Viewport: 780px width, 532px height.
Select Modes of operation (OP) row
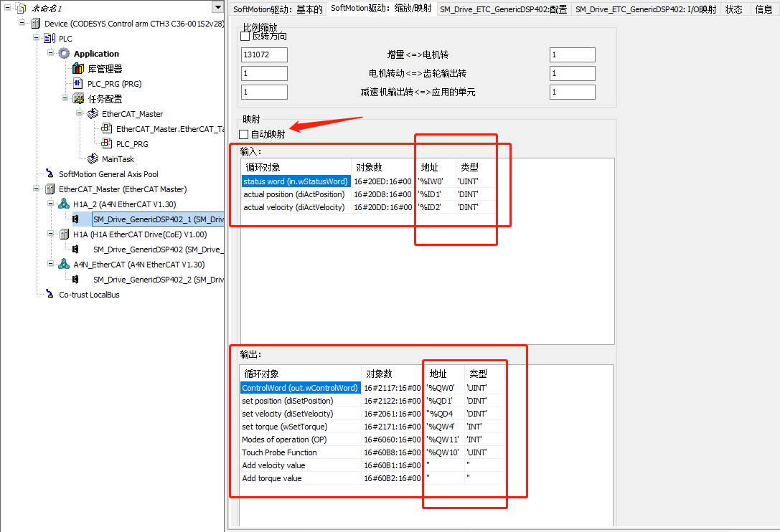(372, 440)
